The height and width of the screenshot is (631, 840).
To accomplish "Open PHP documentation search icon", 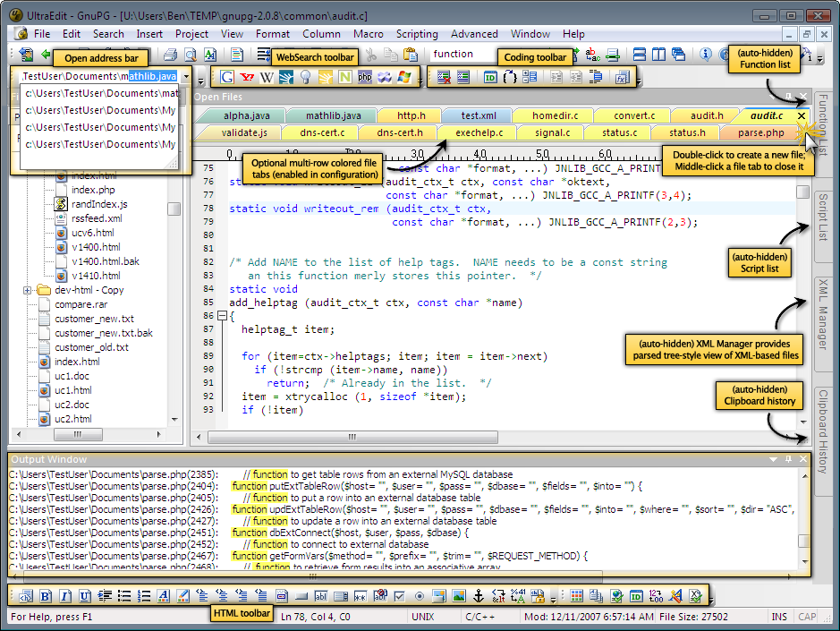I will [x=365, y=77].
